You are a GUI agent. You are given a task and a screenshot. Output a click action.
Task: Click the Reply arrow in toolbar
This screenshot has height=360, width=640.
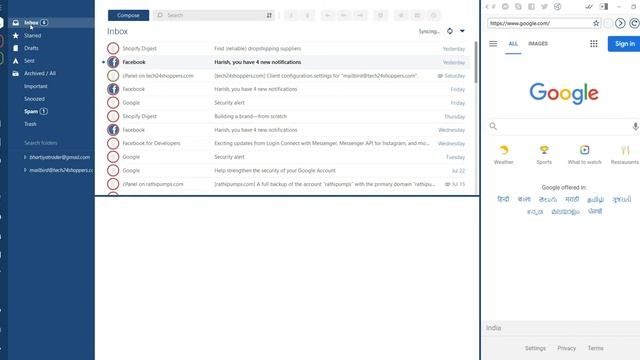pos(327,15)
